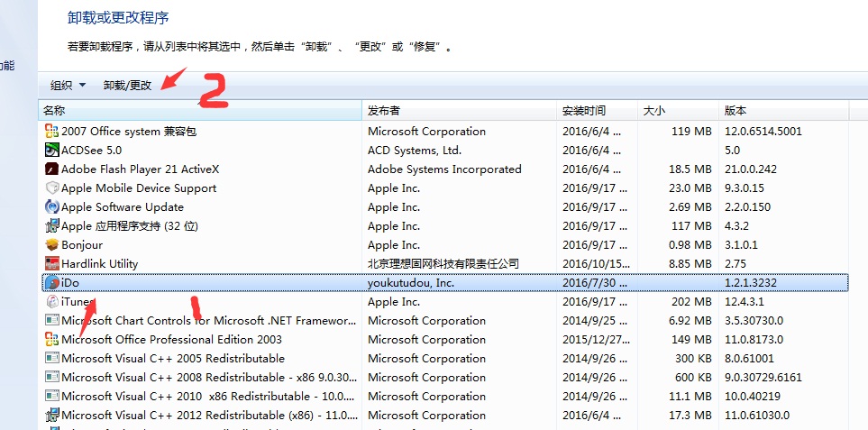Select the ACDSee 5.0 program name

tap(91, 151)
